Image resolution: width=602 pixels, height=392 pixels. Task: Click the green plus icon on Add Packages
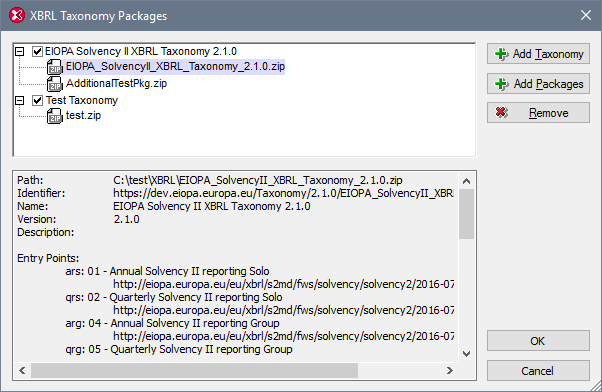tap(501, 84)
